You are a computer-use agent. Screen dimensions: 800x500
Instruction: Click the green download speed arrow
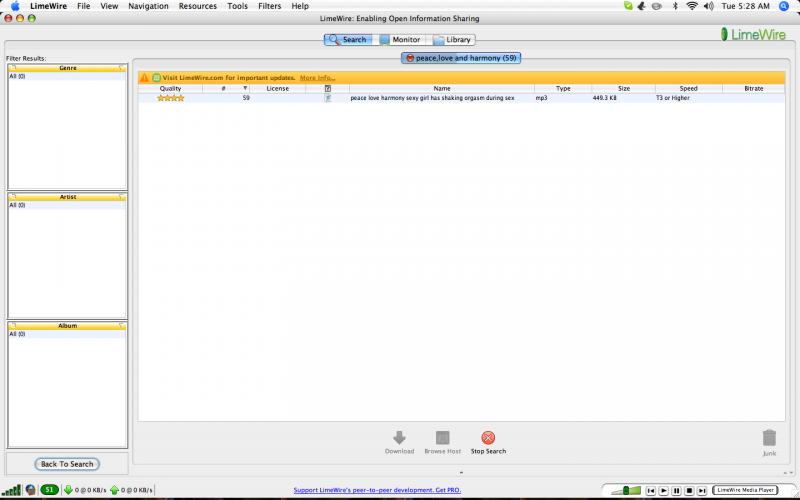tap(68, 490)
